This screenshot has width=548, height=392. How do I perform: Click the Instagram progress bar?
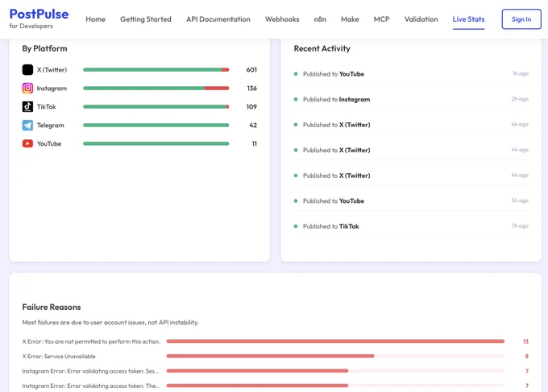click(x=156, y=89)
